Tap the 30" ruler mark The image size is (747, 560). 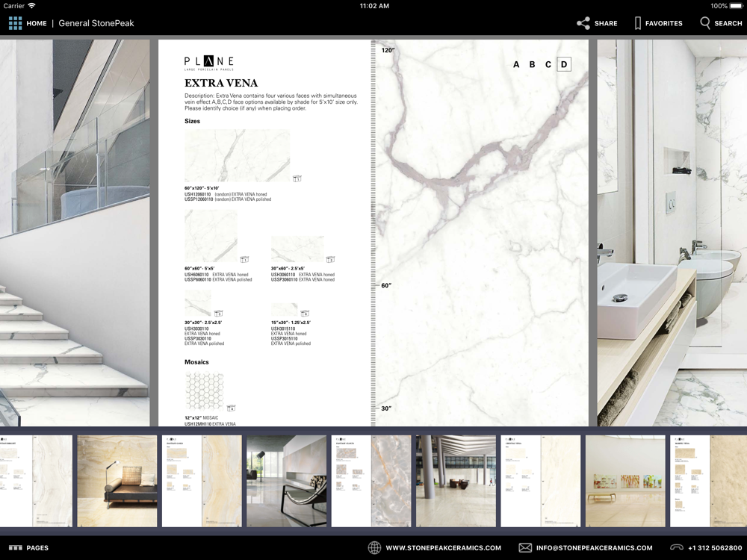[x=386, y=408]
